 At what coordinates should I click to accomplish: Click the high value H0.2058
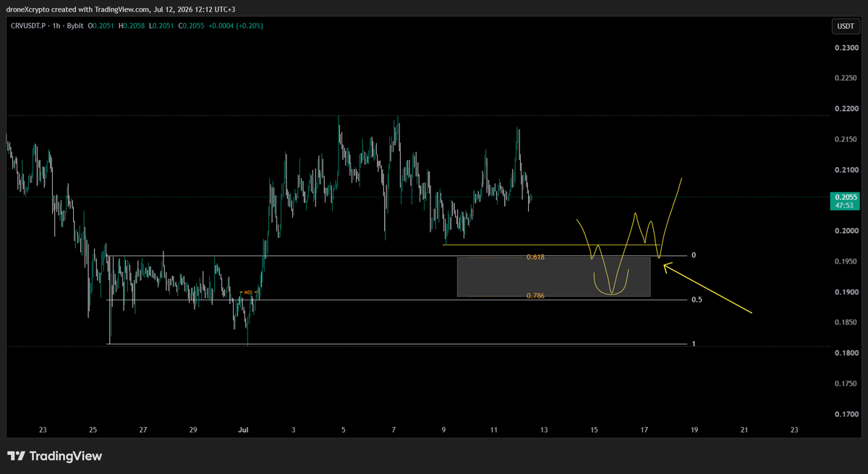coord(132,26)
